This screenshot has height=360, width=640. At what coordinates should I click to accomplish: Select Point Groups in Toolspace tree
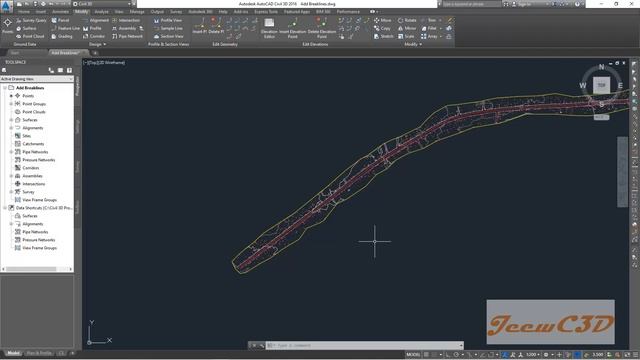click(x=34, y=104)
